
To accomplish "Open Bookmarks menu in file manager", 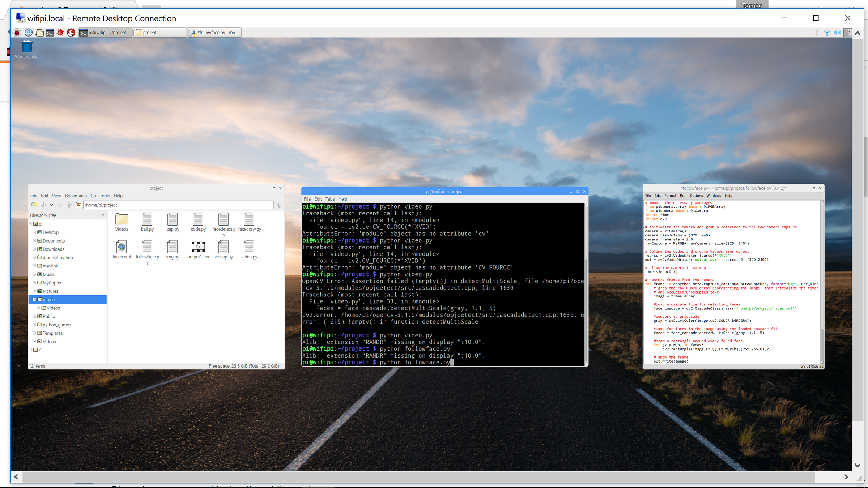I will (x=76, y=196).
